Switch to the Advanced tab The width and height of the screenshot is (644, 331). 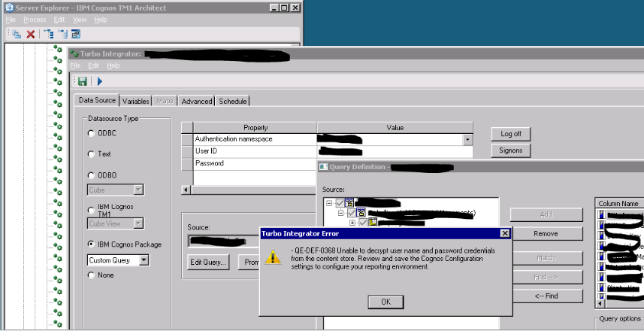tap(197, 101)
